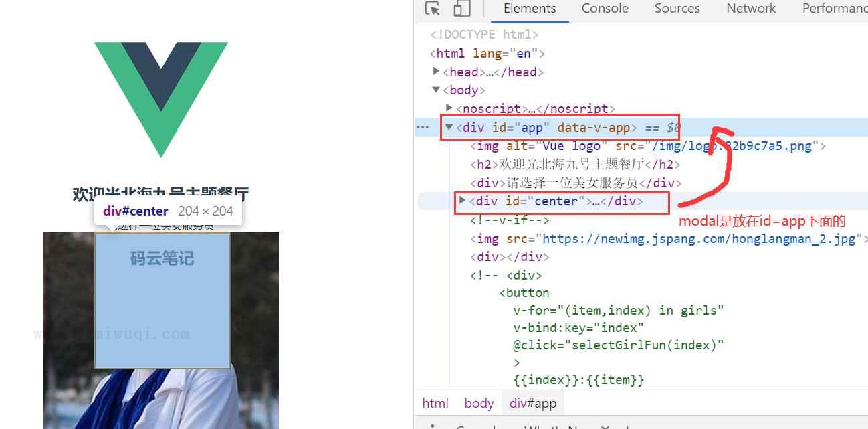The image size is (868, 429).
Task: Toggle the device toolbar icon
Action: coord(461,9)
